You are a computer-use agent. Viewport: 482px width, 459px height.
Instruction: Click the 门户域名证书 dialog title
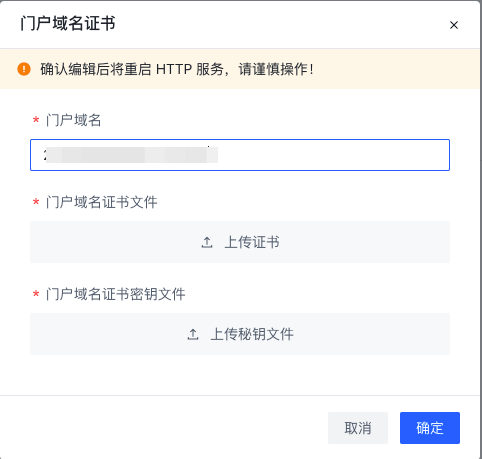coord(68,24)
